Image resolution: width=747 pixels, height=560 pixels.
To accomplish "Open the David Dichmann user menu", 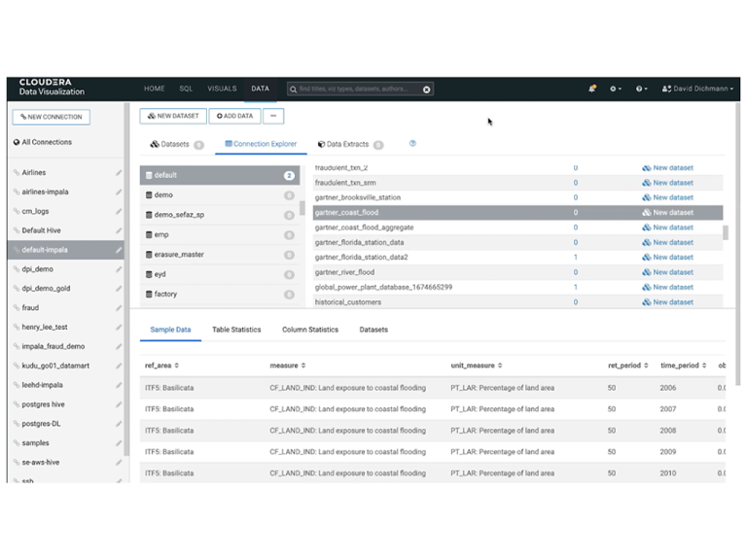I will coord(698,88).
